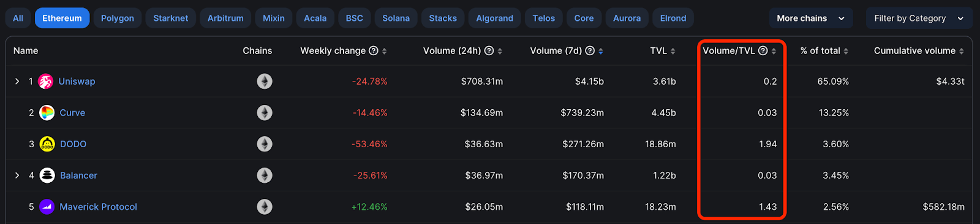The height and width of the screenshot is (224, 980).
Task: Expand the Uniswap row
Action: click(17, 81)
